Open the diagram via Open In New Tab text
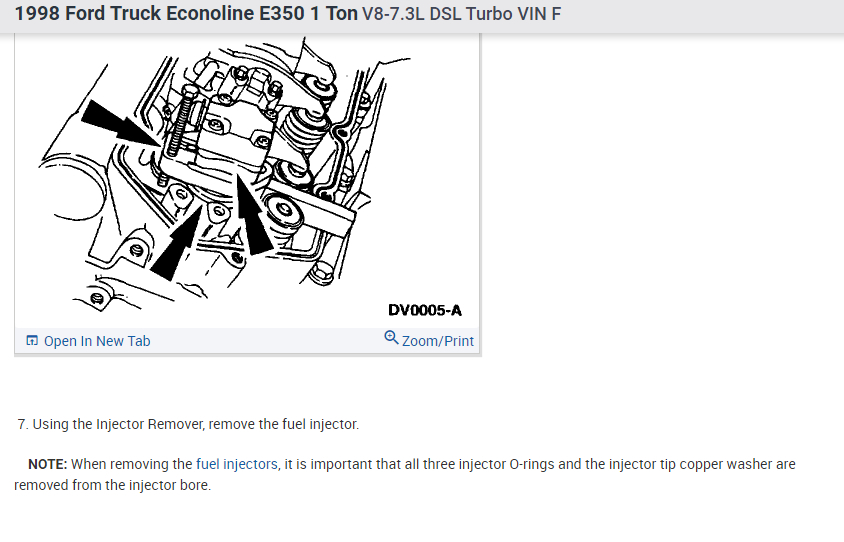Screen dimensions: 844x542 coord(97,341)
